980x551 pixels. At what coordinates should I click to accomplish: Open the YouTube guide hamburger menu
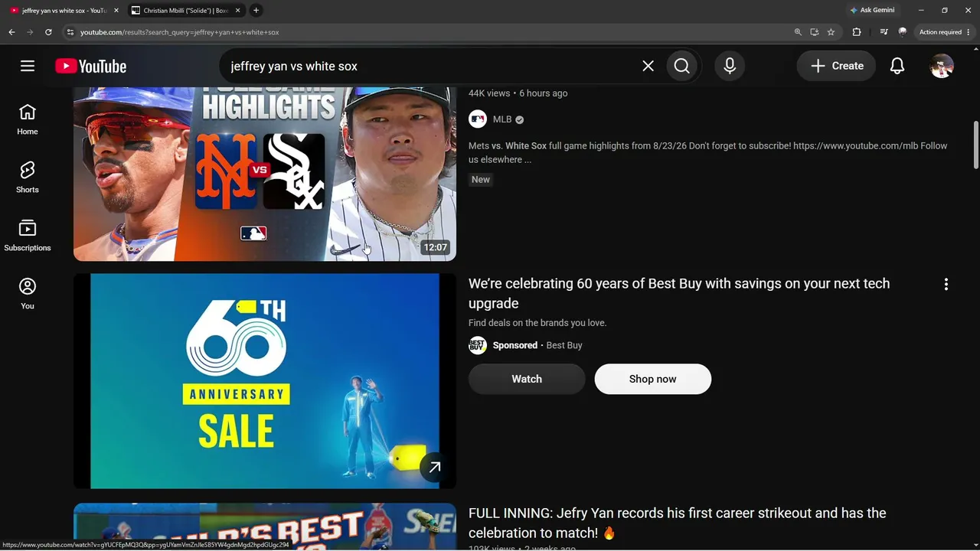tap(28, 66)
